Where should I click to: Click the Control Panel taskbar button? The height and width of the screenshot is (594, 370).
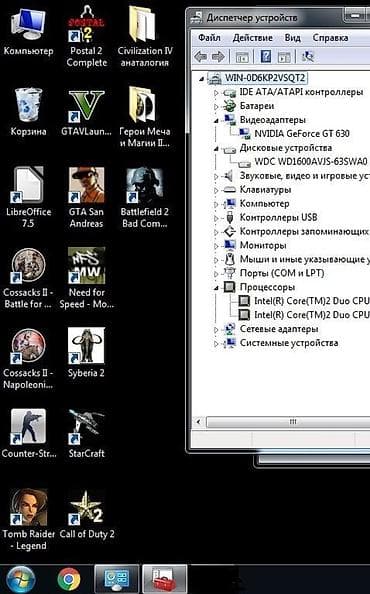coord(117,579)
